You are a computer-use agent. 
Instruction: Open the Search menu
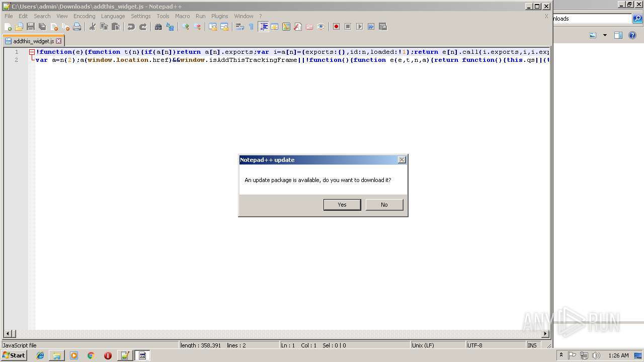click(x=42, y=16)
